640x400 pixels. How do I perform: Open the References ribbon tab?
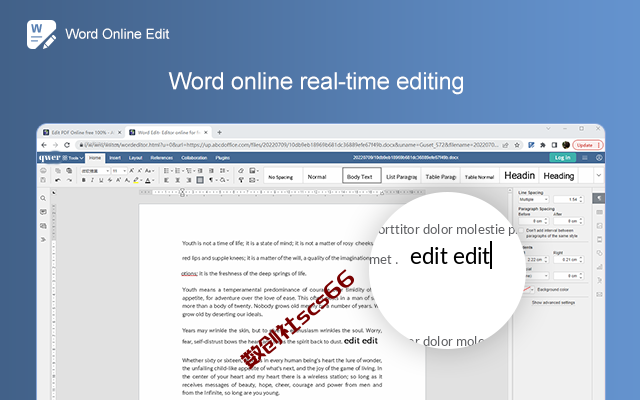[162, 158]
